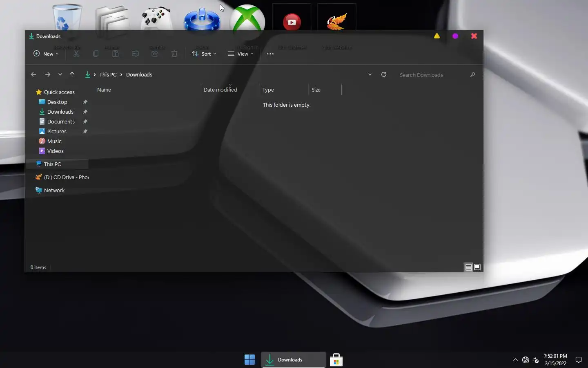
Task: Open the Xbox desktop icon
Action: tap(247, 17)
